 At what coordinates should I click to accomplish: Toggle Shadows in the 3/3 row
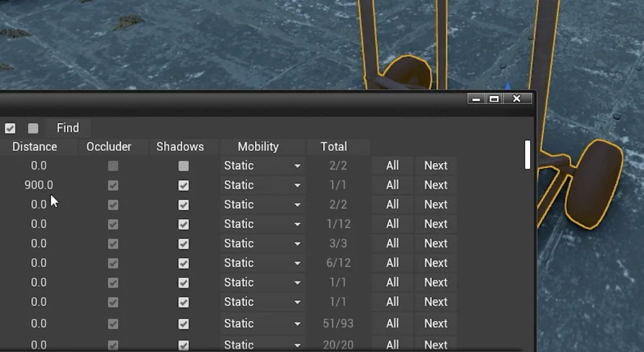184,244
